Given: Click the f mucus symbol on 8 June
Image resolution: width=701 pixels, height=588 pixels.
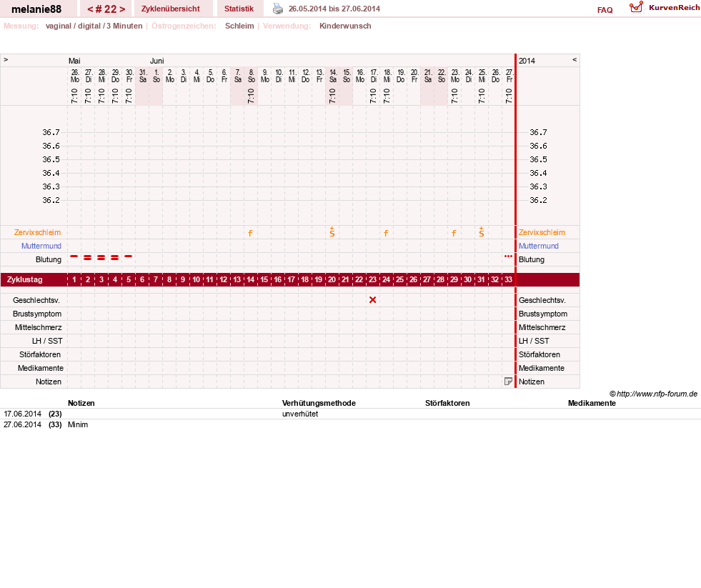Looking at the screenshot, I should (250, 233).
